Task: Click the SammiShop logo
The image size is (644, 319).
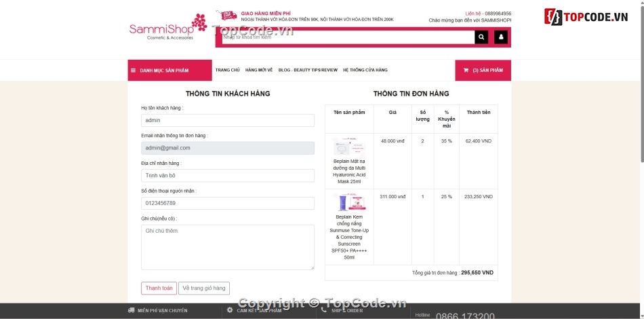Action: pos(168,27)
